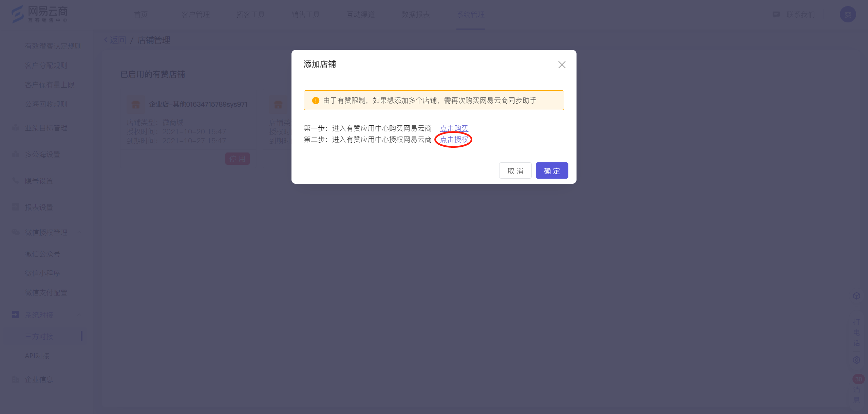This screenshot has width=868, height=414.
Task: Click close X button on dialog
Action: click(x=562, y=64)
